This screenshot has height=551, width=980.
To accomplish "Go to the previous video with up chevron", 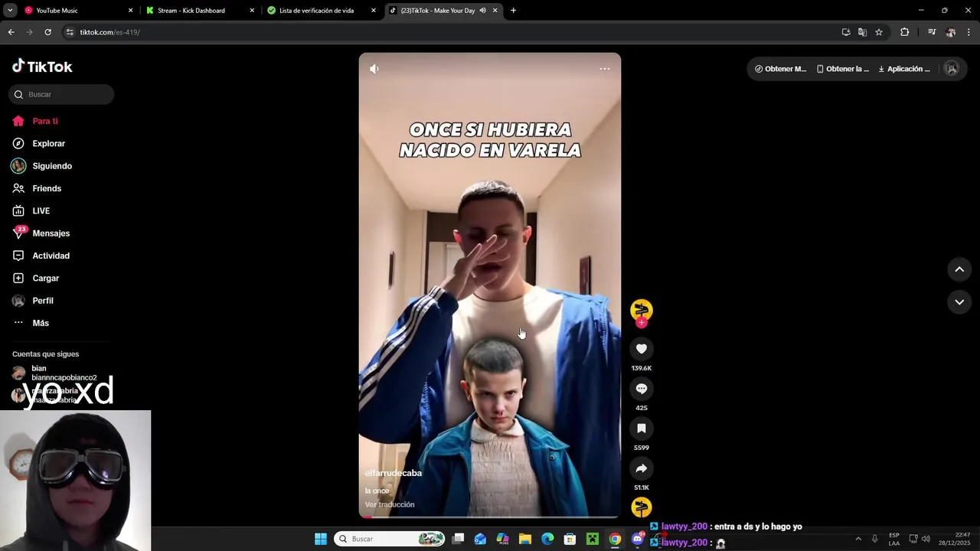I will tap(959, 269).
